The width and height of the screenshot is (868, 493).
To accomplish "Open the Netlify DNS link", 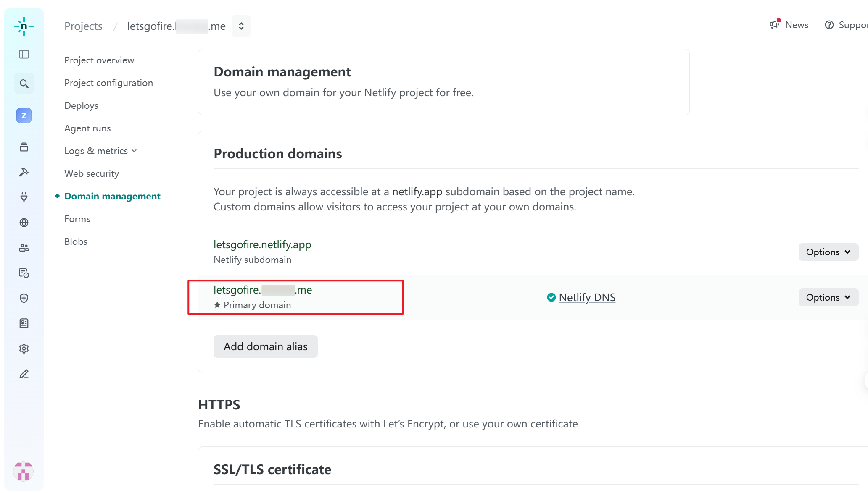I will [587, 297].
